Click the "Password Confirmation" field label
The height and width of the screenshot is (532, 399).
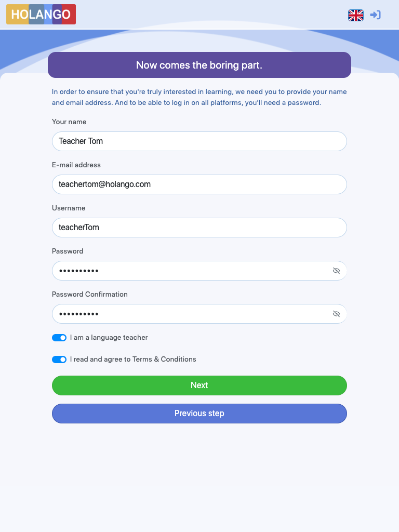90,294
